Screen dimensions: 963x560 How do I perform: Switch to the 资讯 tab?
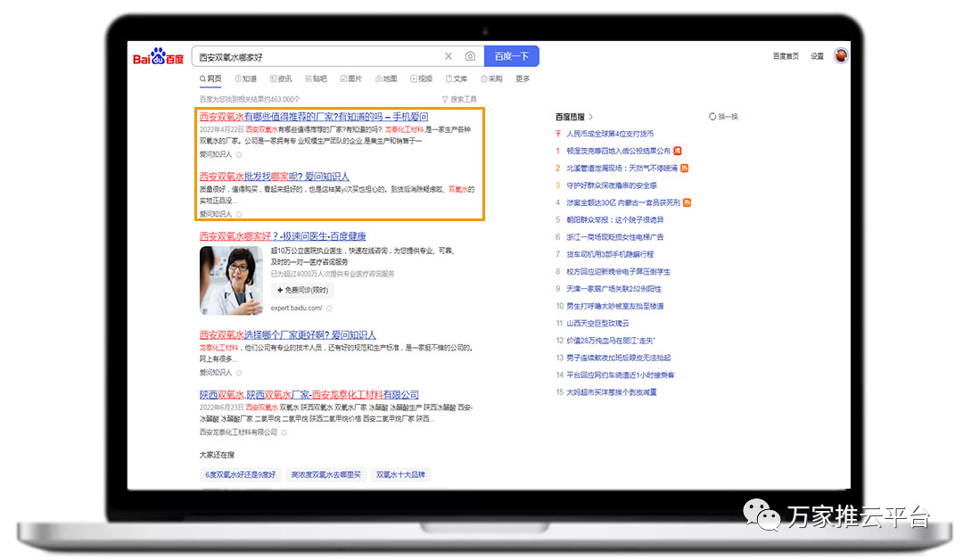pos(280,79)
